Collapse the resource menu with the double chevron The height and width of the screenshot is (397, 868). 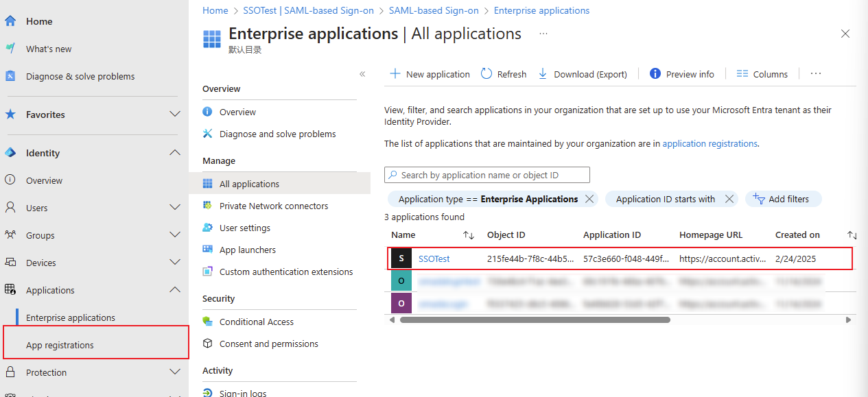(362, 74)
